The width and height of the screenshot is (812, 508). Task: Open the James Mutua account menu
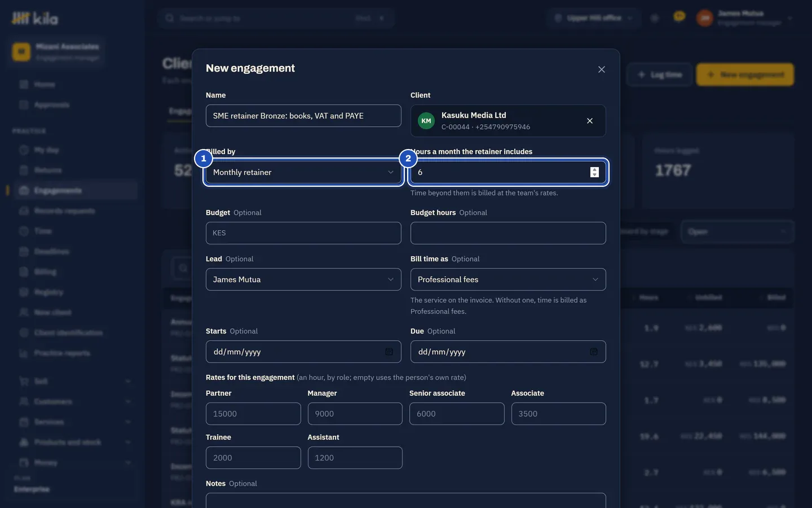click(745, 18)
